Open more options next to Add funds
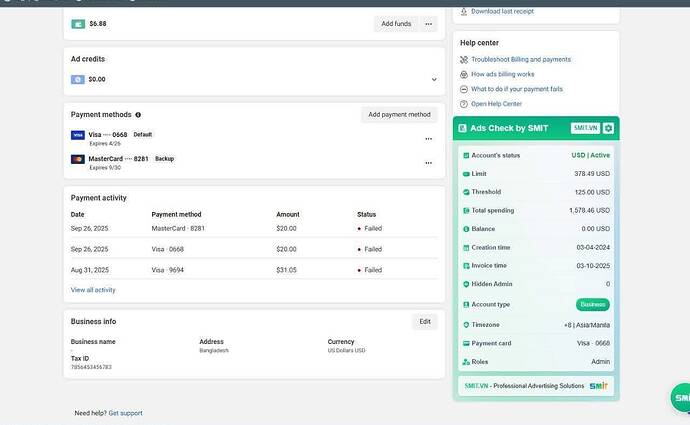Screen dimensions: 690x425 [x=429, y=24]
